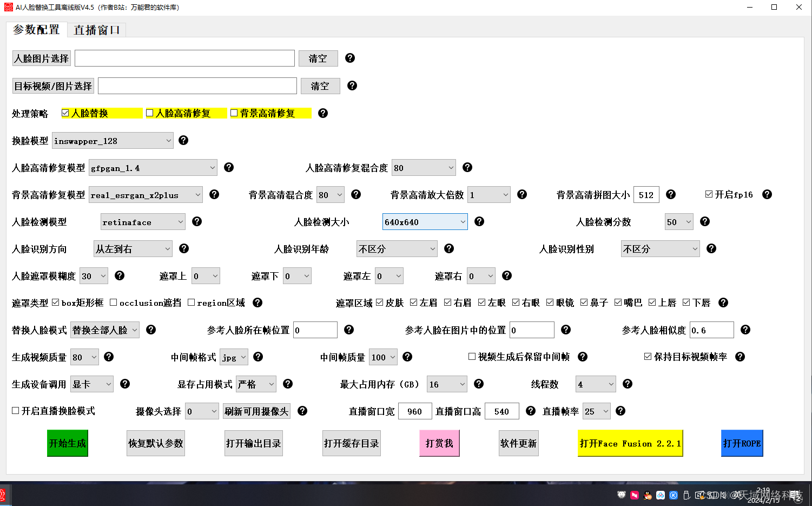Open the 换脸模型 inswapper_128 dropdown
The height and width of the screenshot is (506, 812).
pyautogui.click(x=113, y=141)
